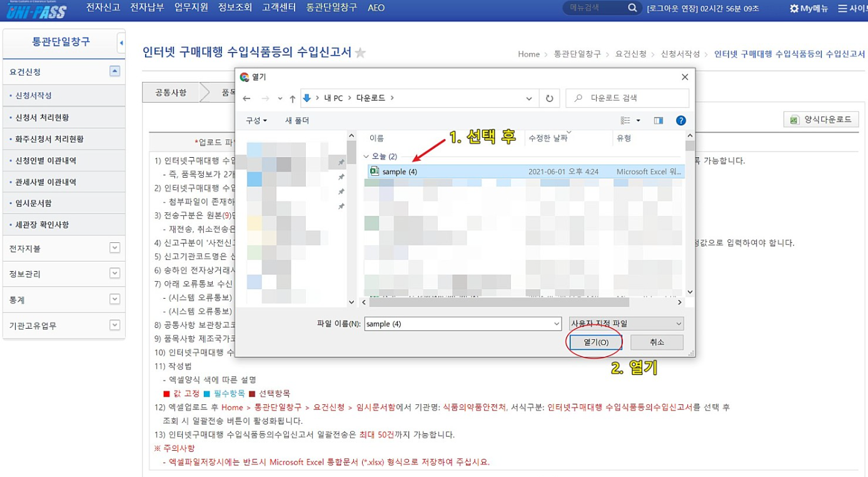Image resolution: width=868 pixels, height=477 pixels.
Task: Open the 사이트 hamburger menu
Action: 852,8
